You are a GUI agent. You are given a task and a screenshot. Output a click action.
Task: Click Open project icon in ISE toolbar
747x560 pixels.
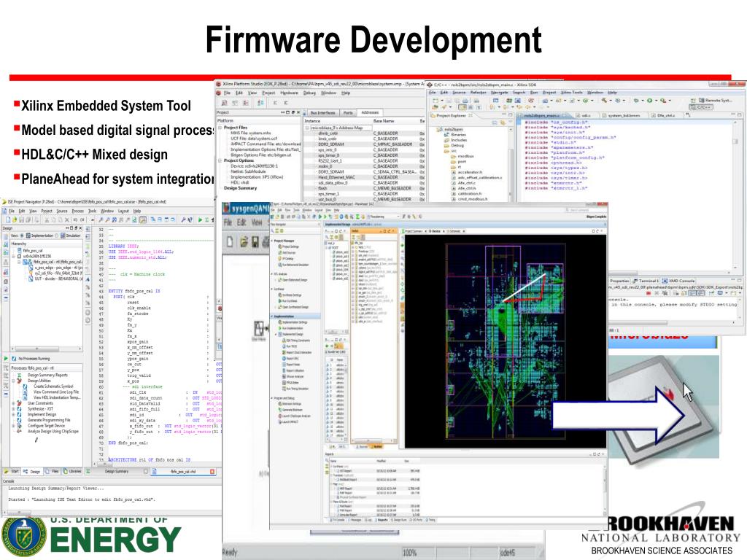click(15, 220)
